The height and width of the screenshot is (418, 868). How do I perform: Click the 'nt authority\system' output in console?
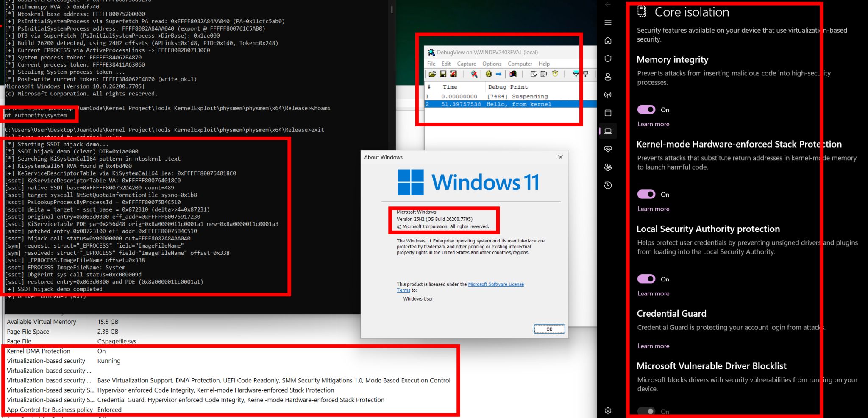36,115
